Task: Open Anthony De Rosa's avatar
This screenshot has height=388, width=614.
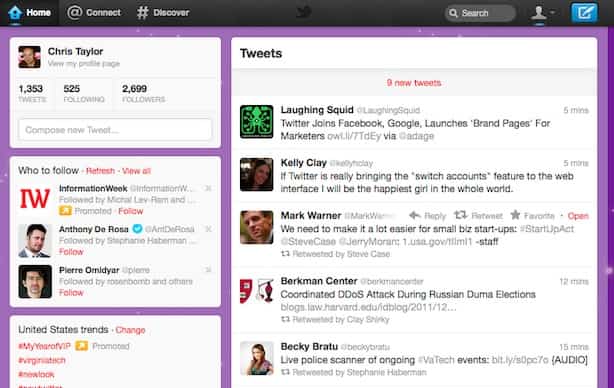Action: [x=35, y=241]
